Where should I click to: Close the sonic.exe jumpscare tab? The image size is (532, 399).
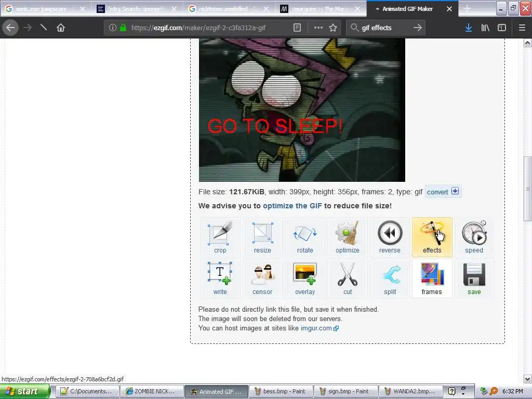pyautogui.click(x=83, y=9)
